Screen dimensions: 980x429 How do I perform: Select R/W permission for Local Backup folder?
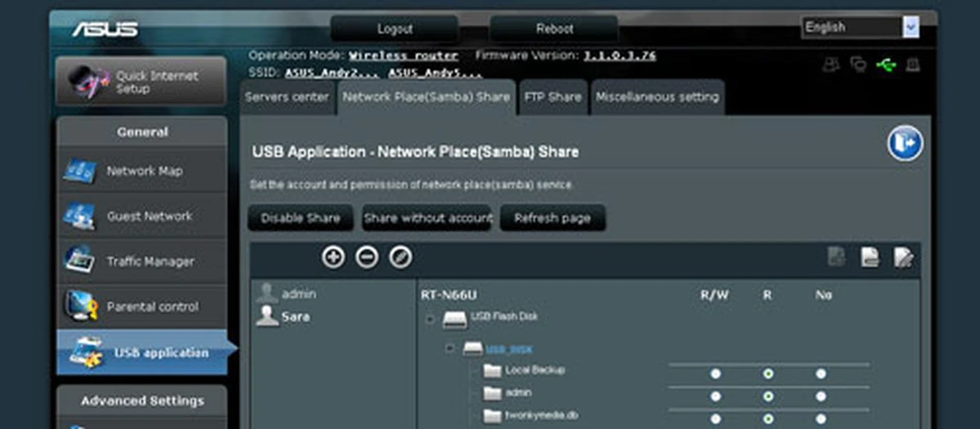click(x=716, y=374)
